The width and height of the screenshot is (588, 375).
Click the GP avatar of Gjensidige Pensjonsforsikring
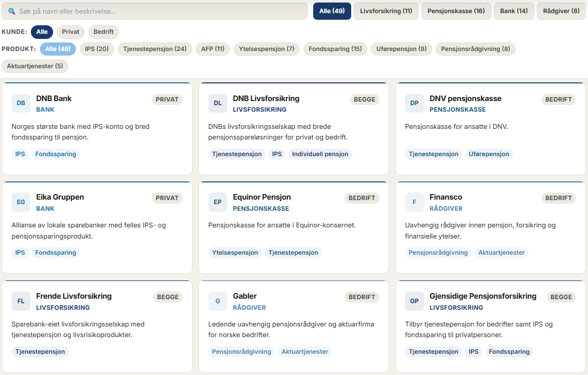(x=414, y=301)
